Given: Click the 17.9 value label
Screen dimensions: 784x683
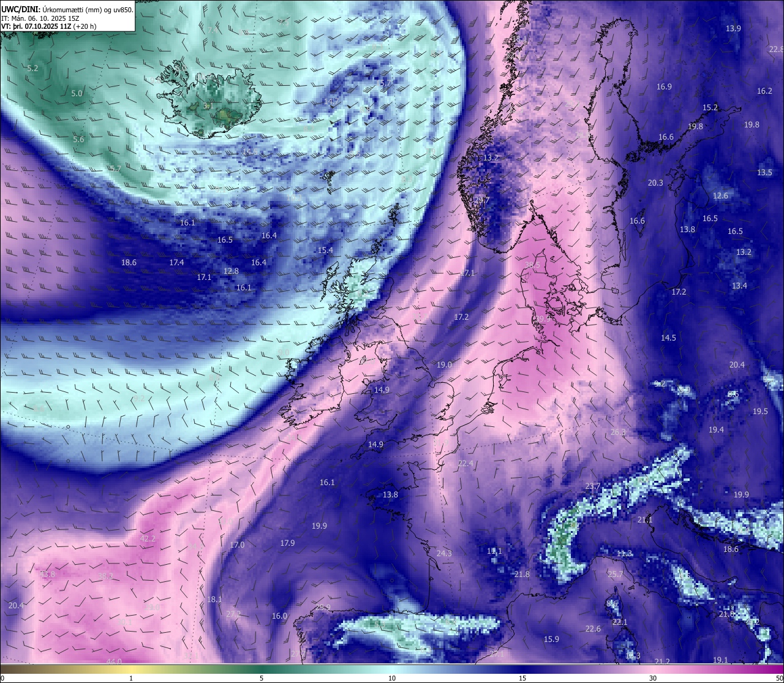Looking at the screenshot, I should coord(287,543).
